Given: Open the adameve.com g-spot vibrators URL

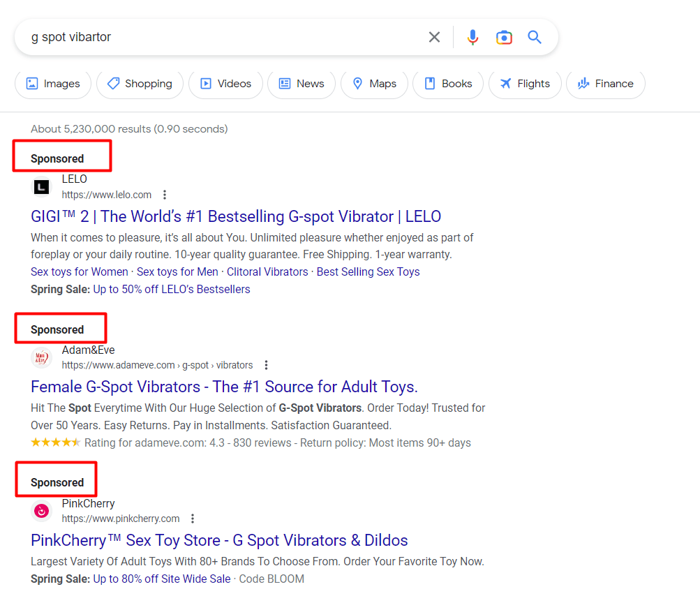Looking at the screenshot, I should (x=157, y=365).
